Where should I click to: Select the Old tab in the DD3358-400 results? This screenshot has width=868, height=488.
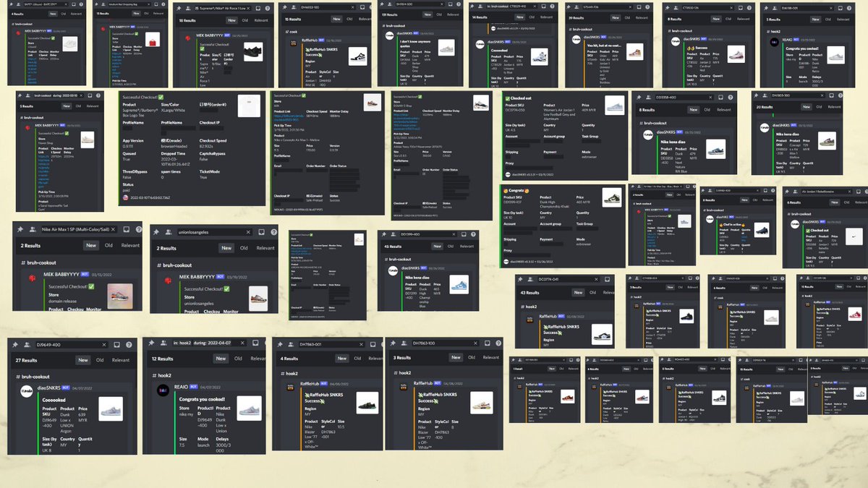tap(707, 110)
